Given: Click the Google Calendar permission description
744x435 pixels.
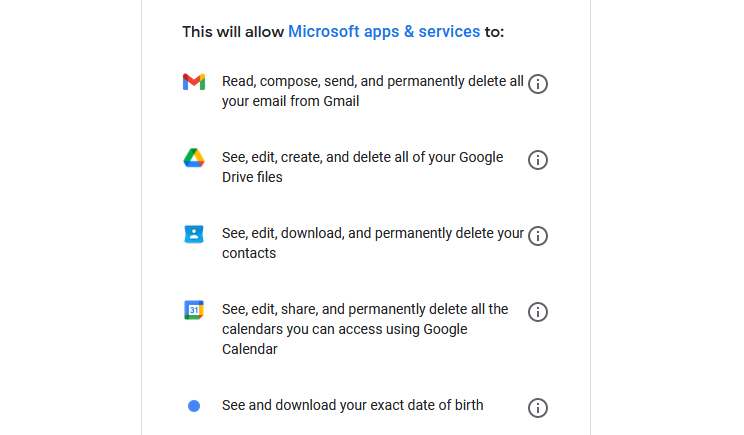Looking at the screenshot, I should (x=365, y=329).
